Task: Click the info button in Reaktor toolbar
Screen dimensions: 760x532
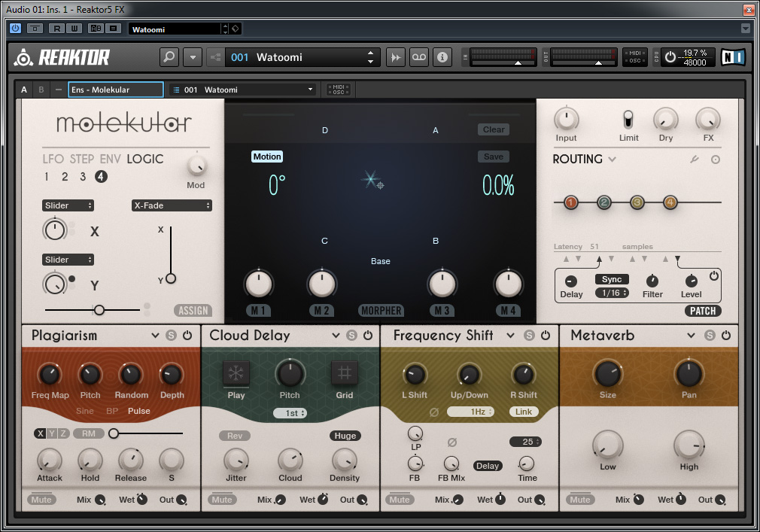Action: [x=442, y=57]
